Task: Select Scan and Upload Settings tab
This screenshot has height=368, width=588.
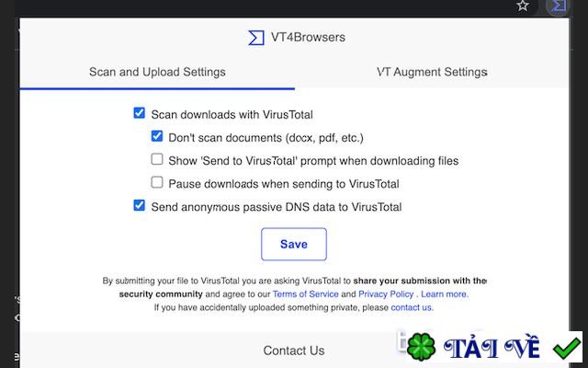Action: [x=157, y=72]
